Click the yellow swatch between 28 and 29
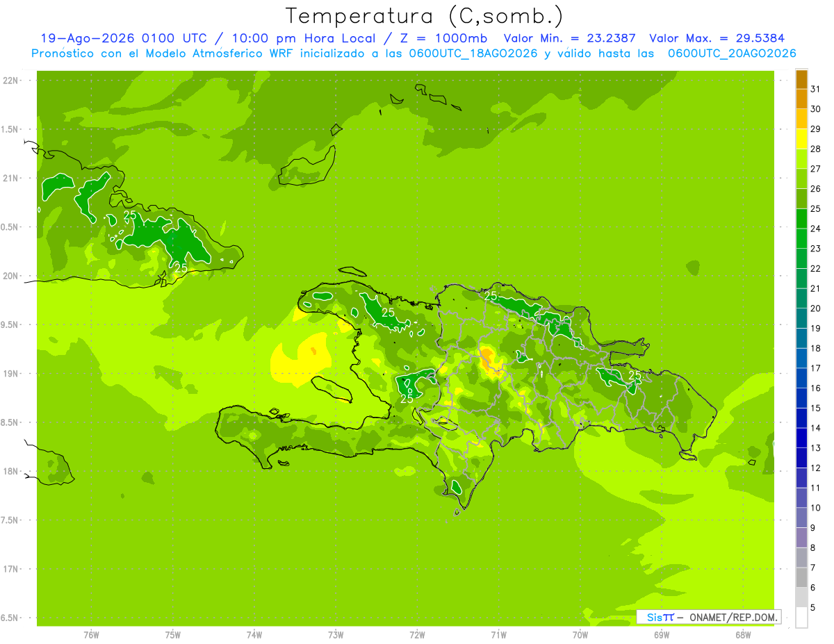 tap(801, 138)
